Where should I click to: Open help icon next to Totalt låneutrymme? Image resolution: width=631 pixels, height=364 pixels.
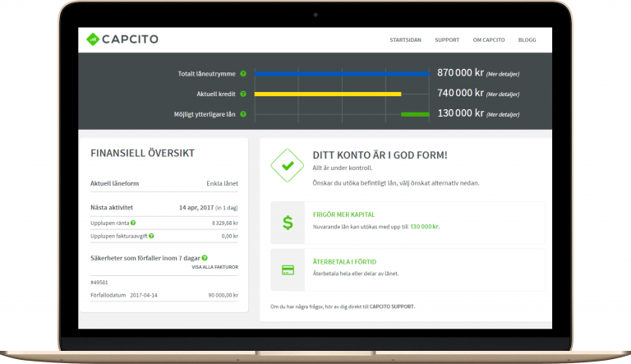[x=243, y=74]
